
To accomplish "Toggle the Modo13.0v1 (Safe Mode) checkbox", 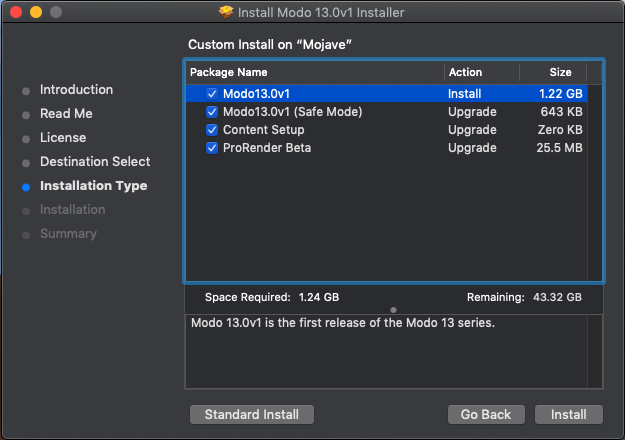I will [x=212, y=112].
